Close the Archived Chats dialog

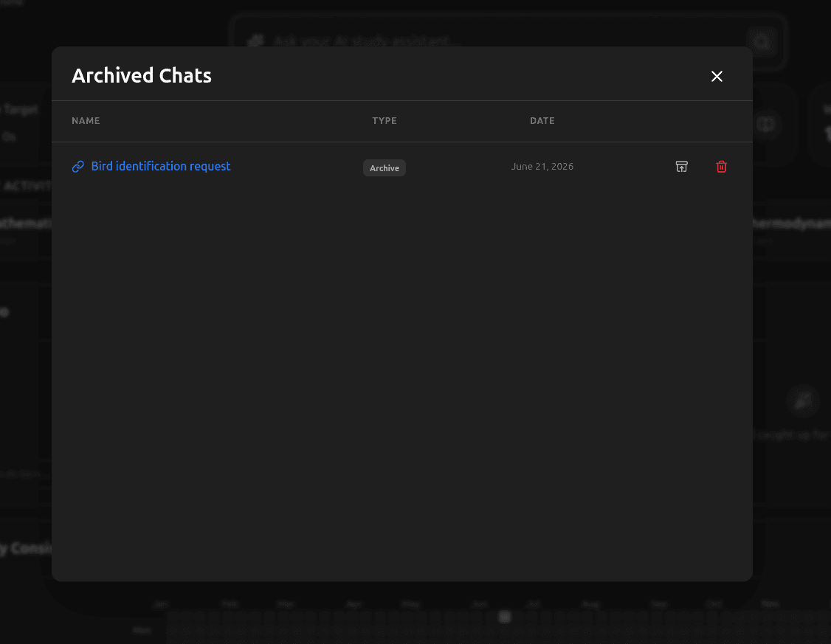(x=717, y=76)
